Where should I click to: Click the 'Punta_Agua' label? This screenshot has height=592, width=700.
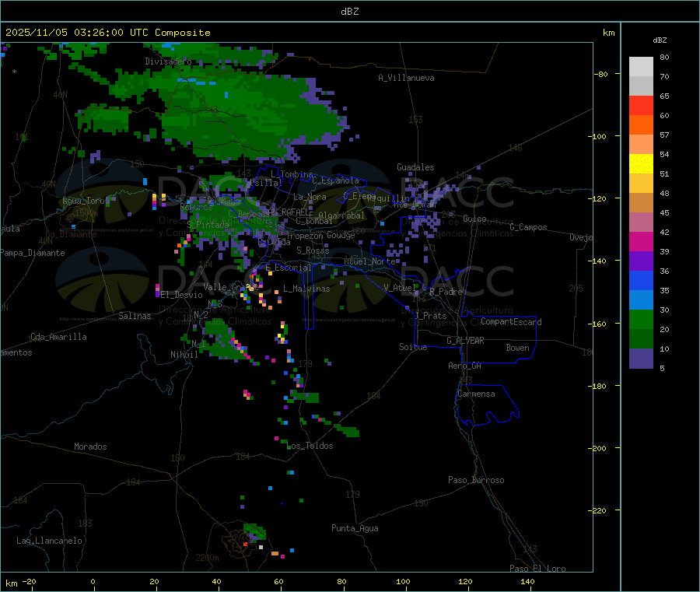click(355, 528)
